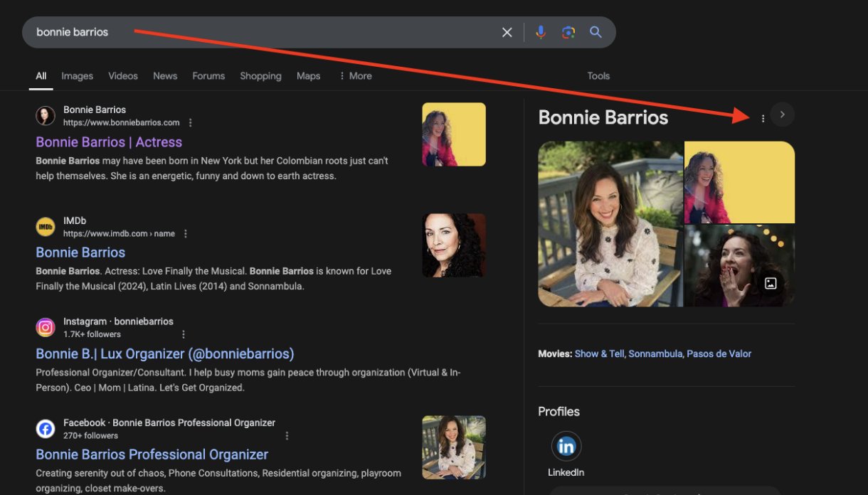
Task: Click the https://www.bonniebarrios.com URL text
Action: tap(122, 122)
